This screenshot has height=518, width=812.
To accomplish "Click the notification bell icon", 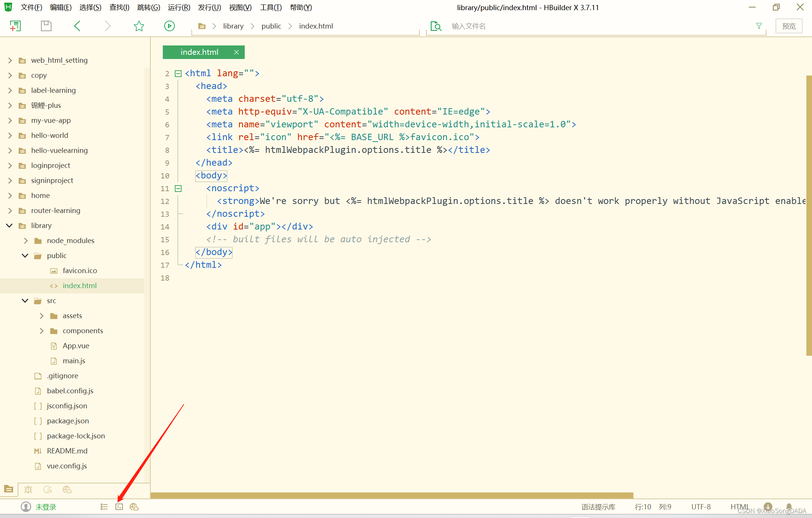I will [x=789, y=506].
